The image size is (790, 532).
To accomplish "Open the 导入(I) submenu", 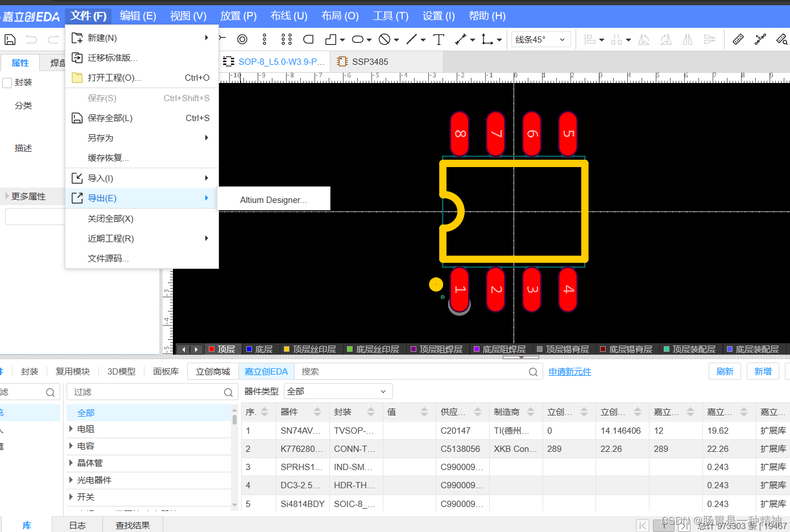I will [x=142, y=178].
